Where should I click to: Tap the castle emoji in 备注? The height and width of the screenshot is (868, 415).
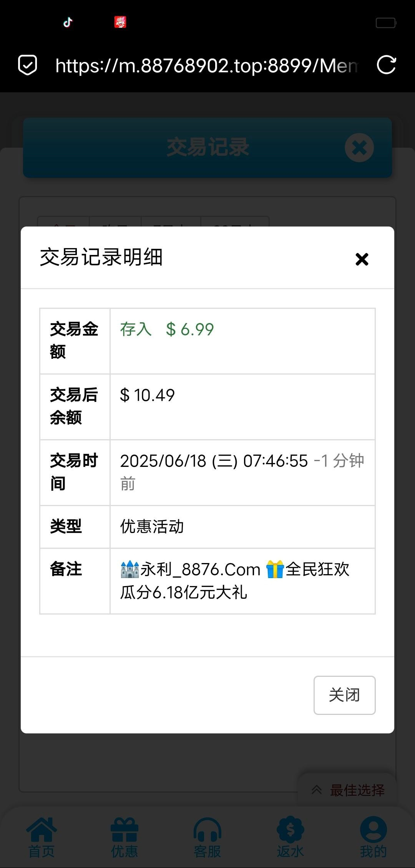129,569
